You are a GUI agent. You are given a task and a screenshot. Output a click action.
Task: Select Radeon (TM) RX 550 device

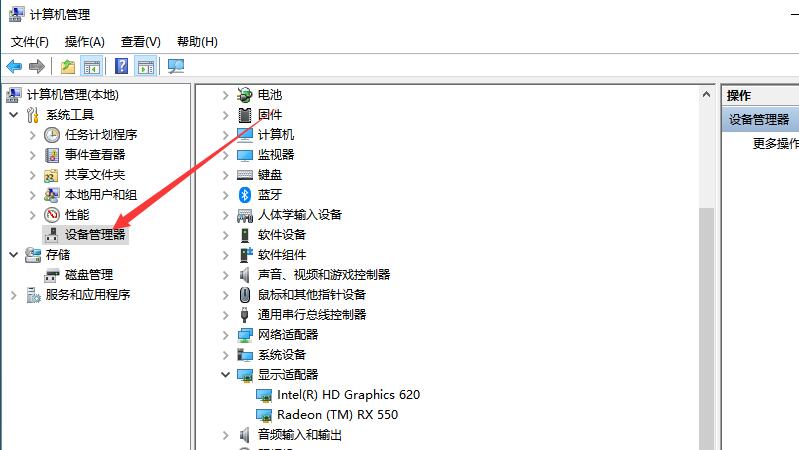point(337,415)
